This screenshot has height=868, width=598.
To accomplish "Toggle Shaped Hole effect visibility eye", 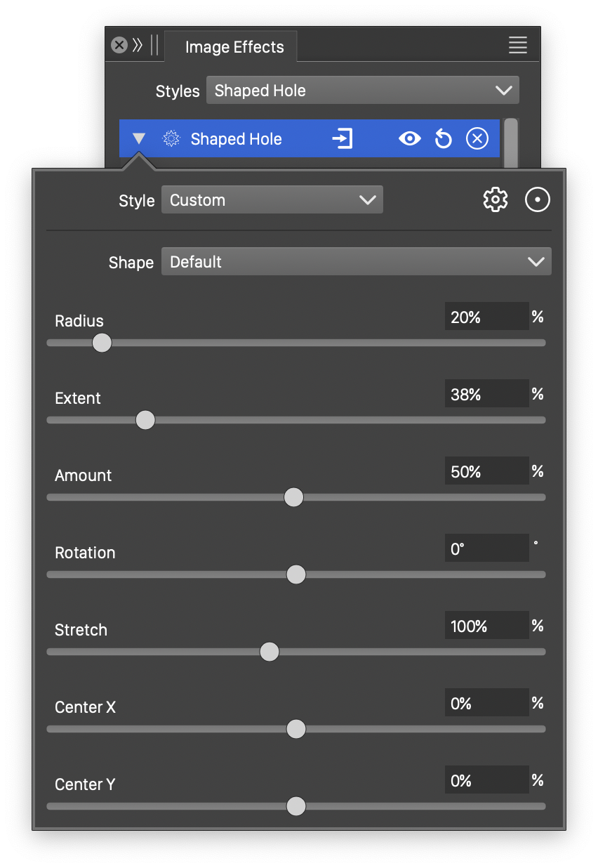I will point(409,139).
